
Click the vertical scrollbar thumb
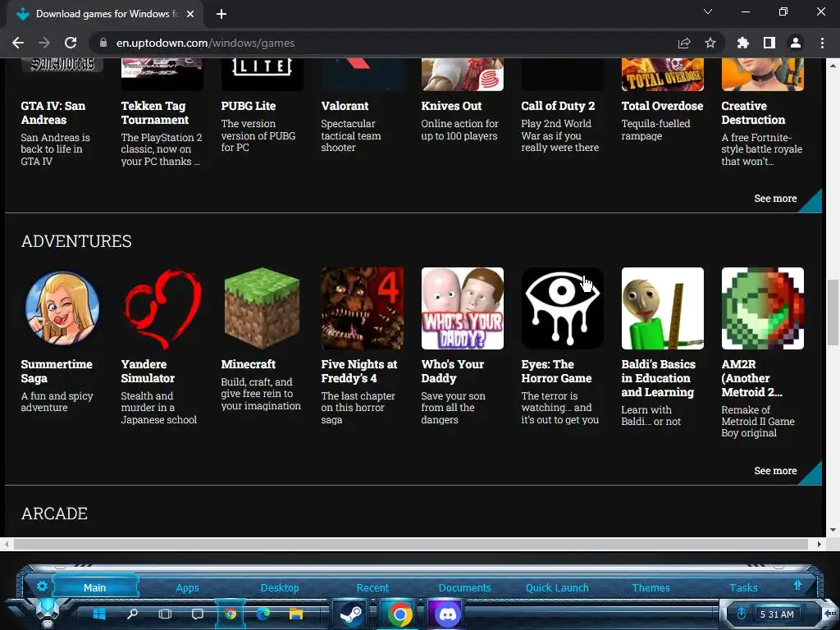pyautogui.click(x=833, y=313)
